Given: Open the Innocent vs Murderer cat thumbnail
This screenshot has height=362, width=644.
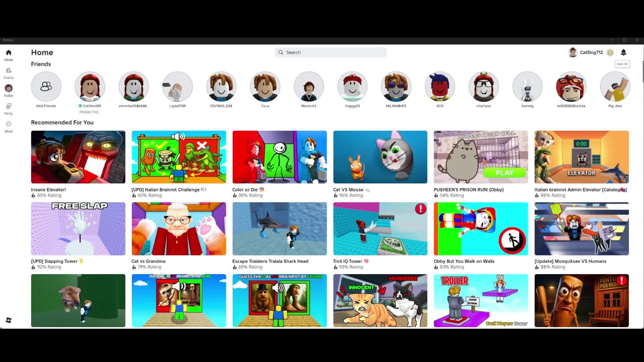Looking at the screenshot, I should [x=380, y=300].
